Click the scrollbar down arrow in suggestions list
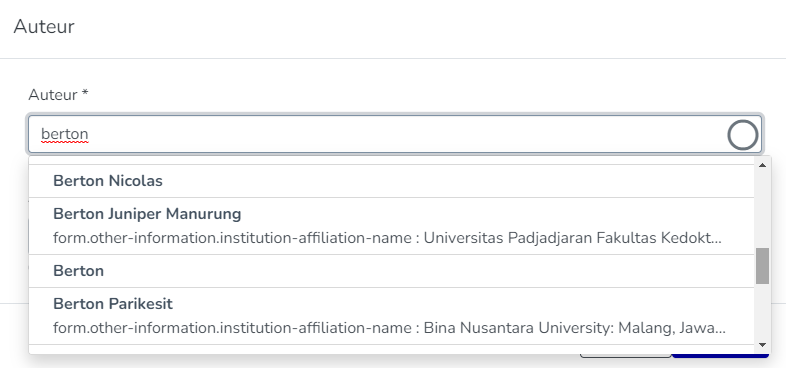 762,344
